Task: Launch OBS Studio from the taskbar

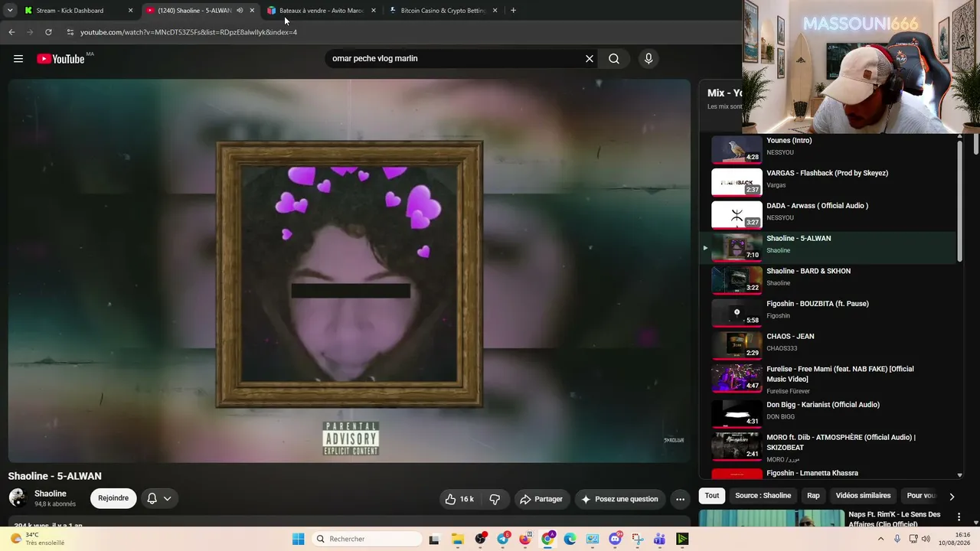Action: click(x=480, y=539)
